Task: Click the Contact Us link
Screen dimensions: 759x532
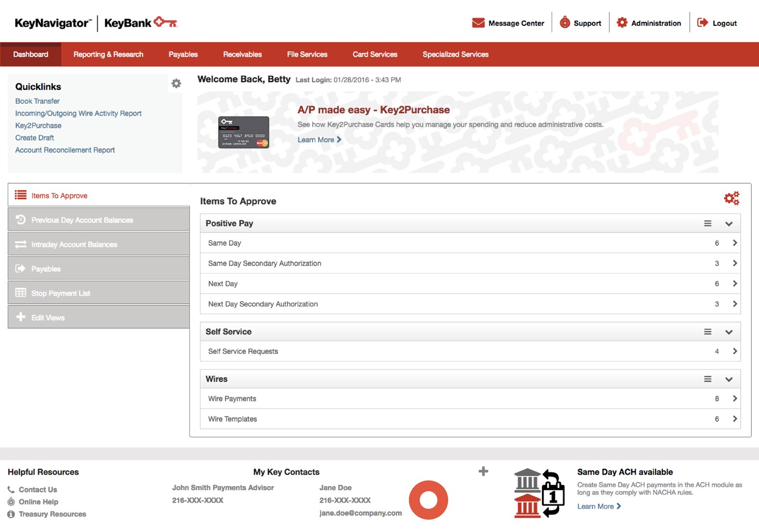Action: (x=38, y=489)
